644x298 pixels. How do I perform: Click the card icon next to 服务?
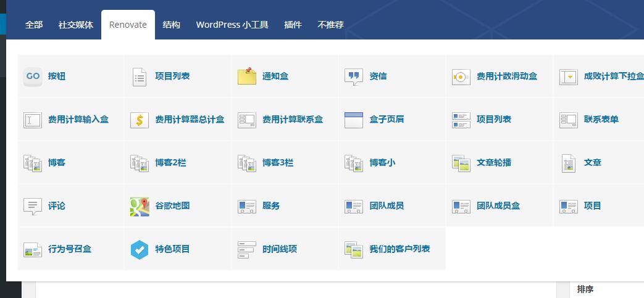pyautogui.click(x=247, y=207)
